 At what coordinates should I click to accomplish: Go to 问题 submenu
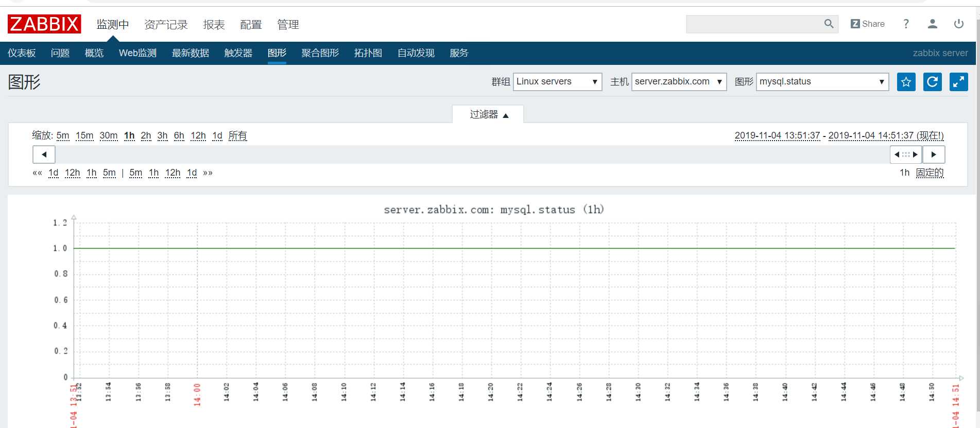60,53
